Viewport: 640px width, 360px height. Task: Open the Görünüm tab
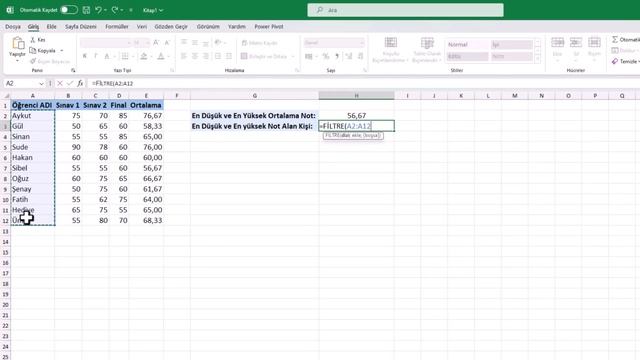tap(208, 27)
